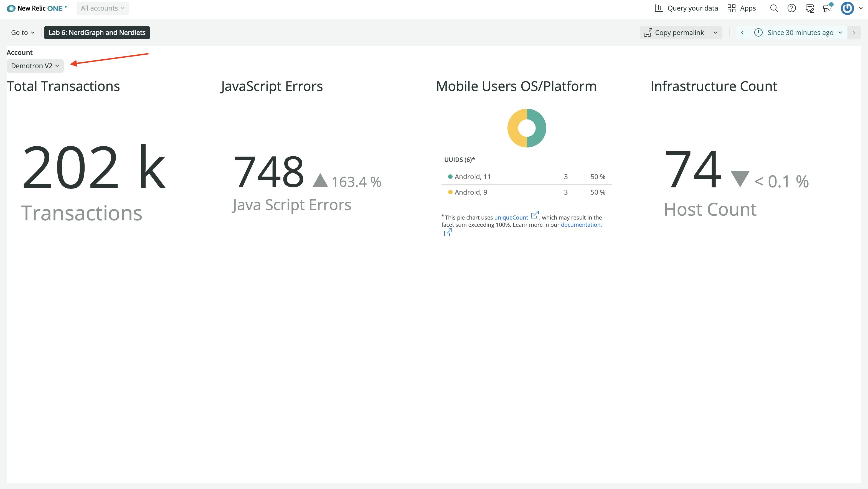Click the feedback chat icon
Screen dimensions: 868x489
tap(810, 8)
